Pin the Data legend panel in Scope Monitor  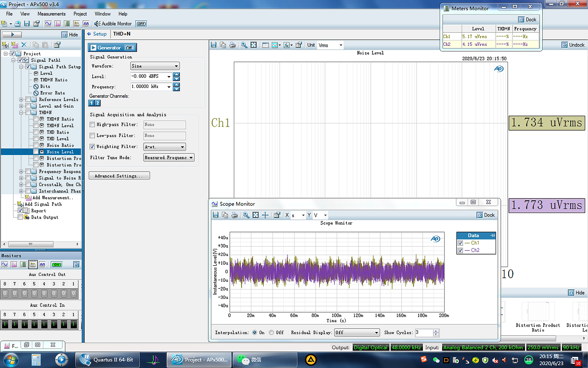(x=493, y=235)
